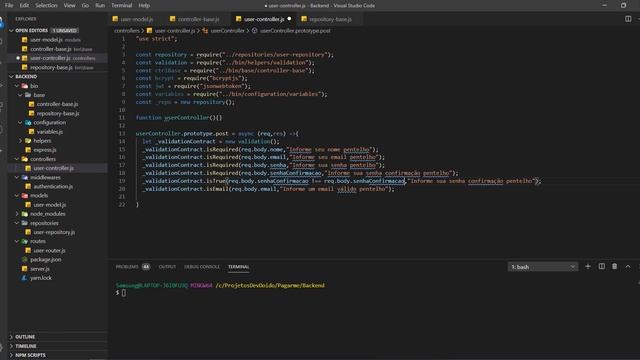The image size is (640, 360).
Task: Switch to the Output panel tab
Action: coord(167,267)
